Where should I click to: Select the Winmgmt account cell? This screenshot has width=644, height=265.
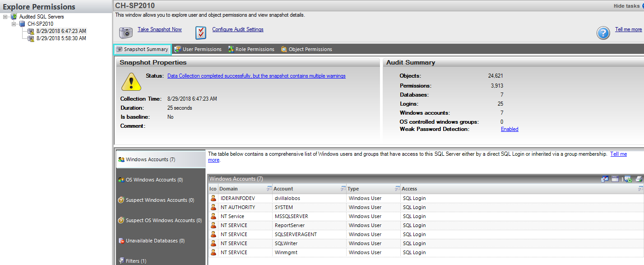point(310,252)
